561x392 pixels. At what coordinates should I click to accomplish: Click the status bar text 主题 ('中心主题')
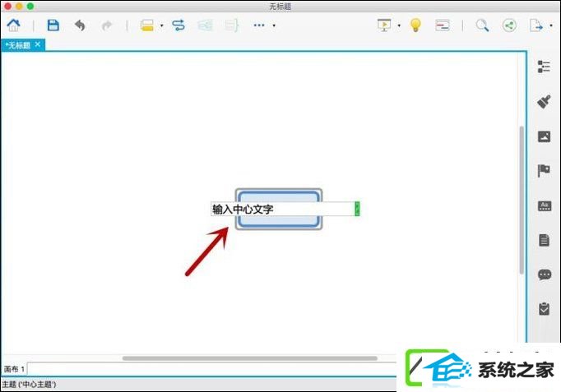[29, 385]
